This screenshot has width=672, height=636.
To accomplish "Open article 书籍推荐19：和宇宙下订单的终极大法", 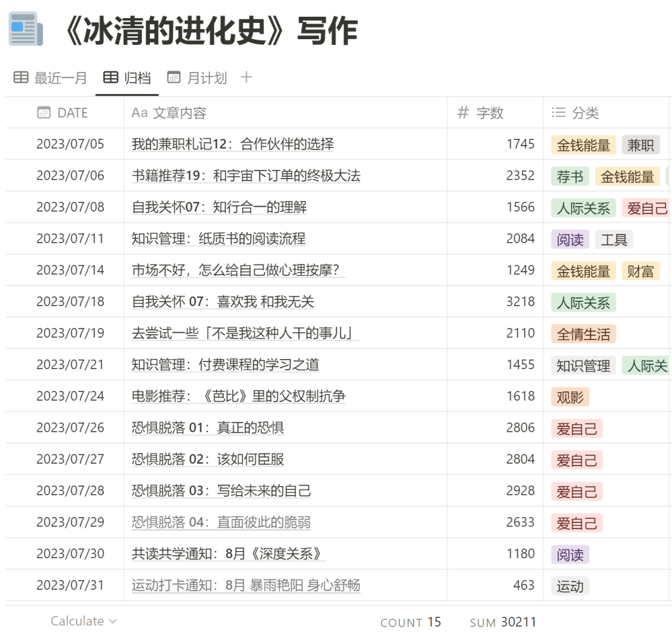I will [246, 175].
